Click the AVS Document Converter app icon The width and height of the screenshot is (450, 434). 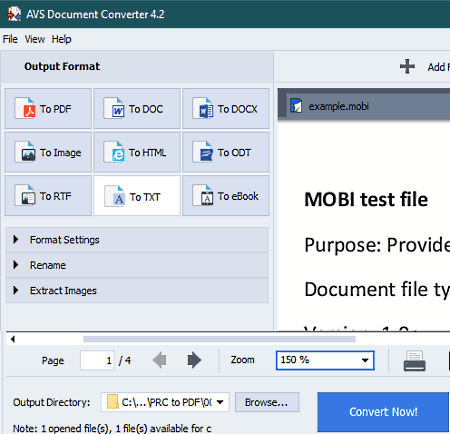click(x=14, y=14)
